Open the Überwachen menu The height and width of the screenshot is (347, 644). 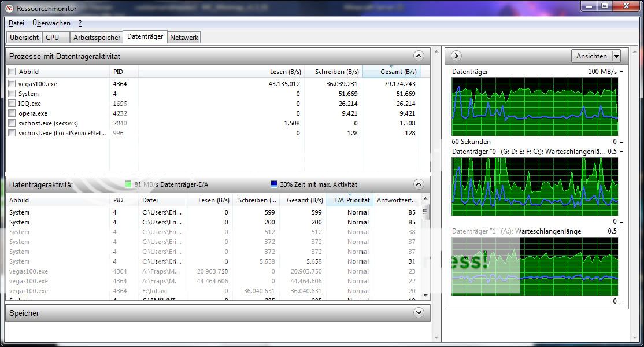click(x=51, y=23)
